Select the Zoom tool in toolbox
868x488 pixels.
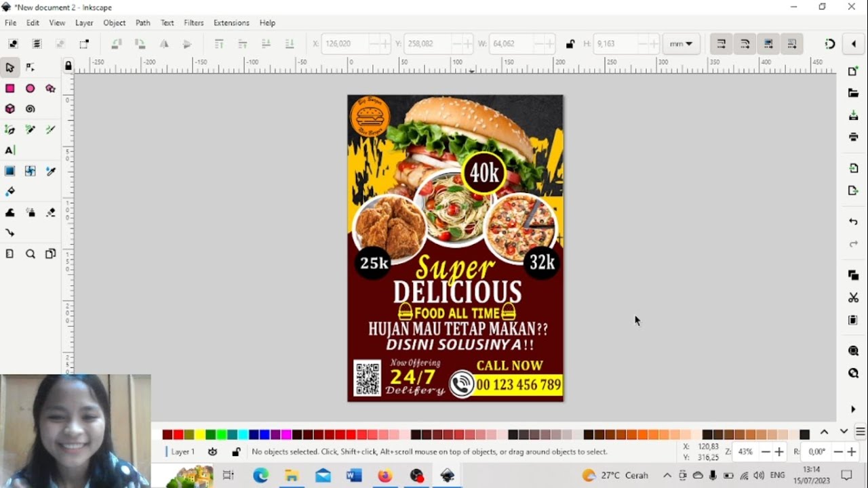point(30,254)
